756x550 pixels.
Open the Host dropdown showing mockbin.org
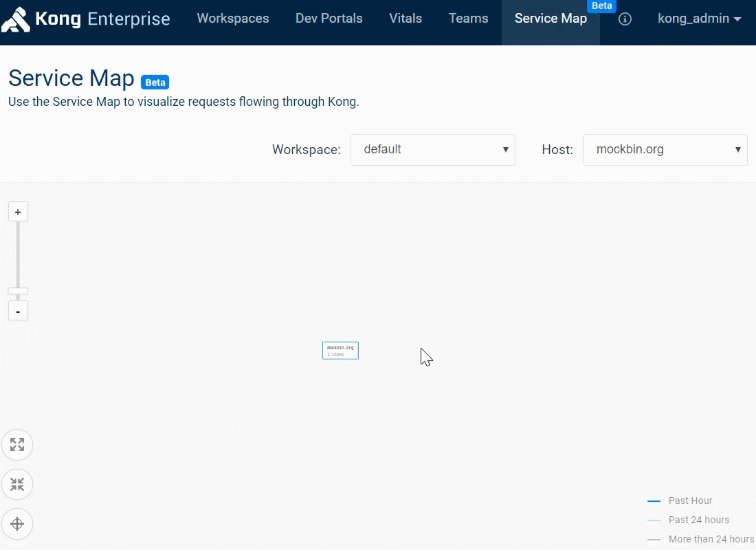665,150
